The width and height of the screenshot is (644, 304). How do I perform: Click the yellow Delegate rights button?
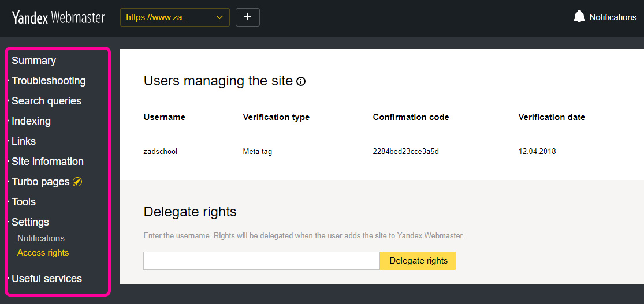418,261
